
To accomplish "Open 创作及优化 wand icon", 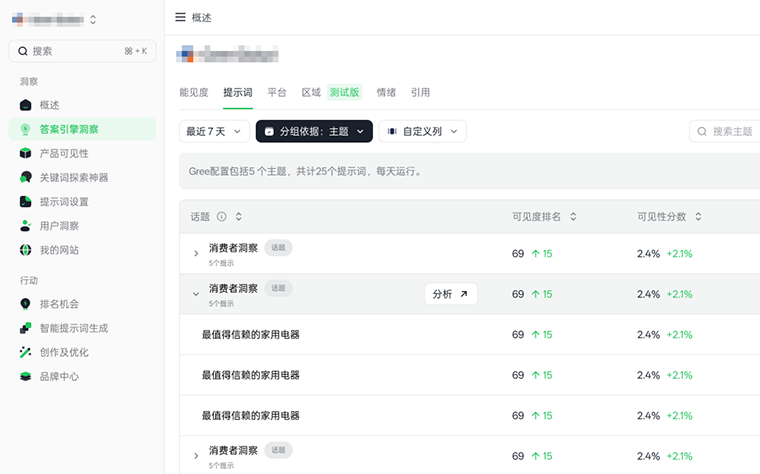I will (26, 352).
